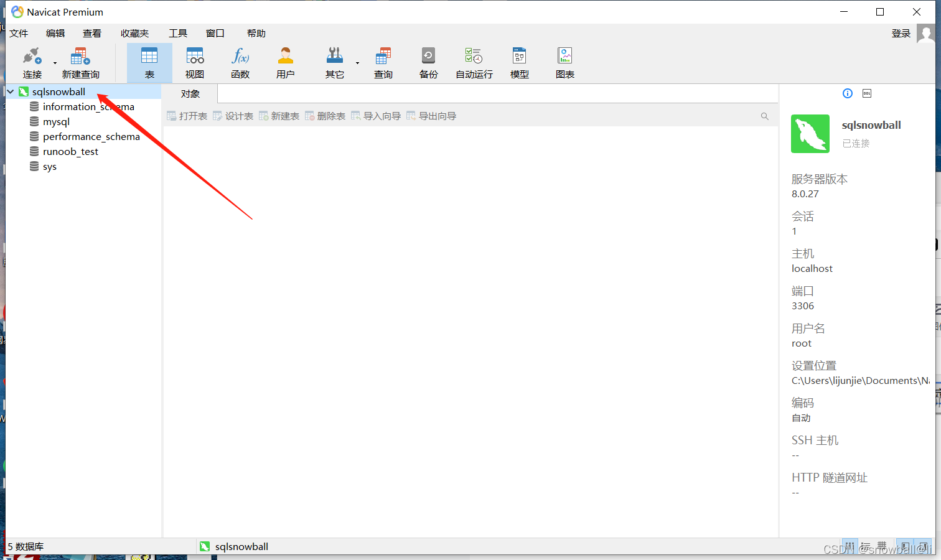
Task: Click the 设计表 (Design Table) button
Action: pyautogui.click(x=233, y=116)
